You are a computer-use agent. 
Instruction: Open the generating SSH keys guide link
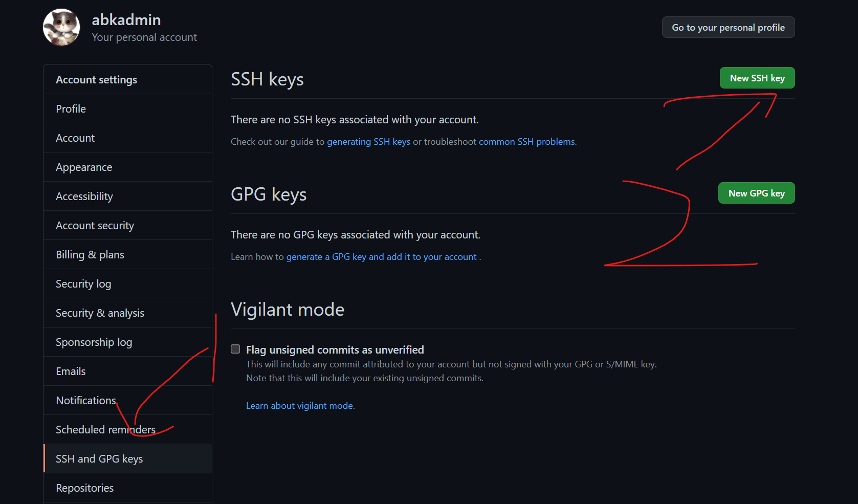pos(368,142)
